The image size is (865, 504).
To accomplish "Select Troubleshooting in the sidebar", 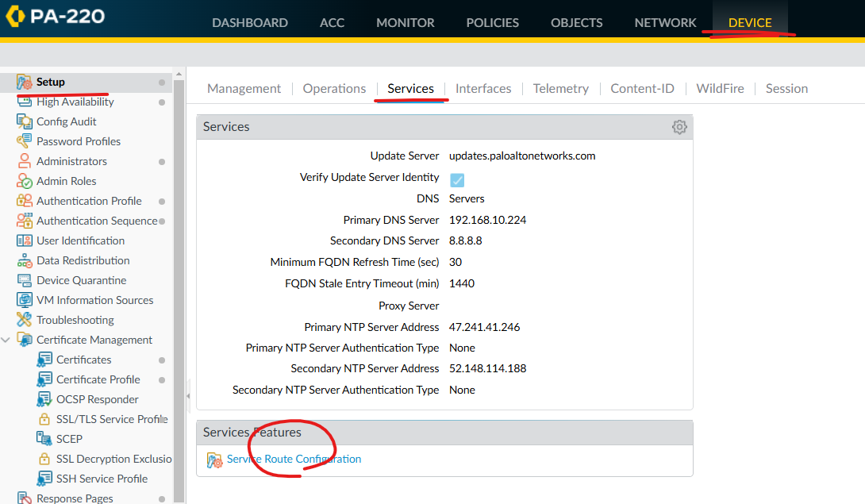I will click(x=75, y=320).
